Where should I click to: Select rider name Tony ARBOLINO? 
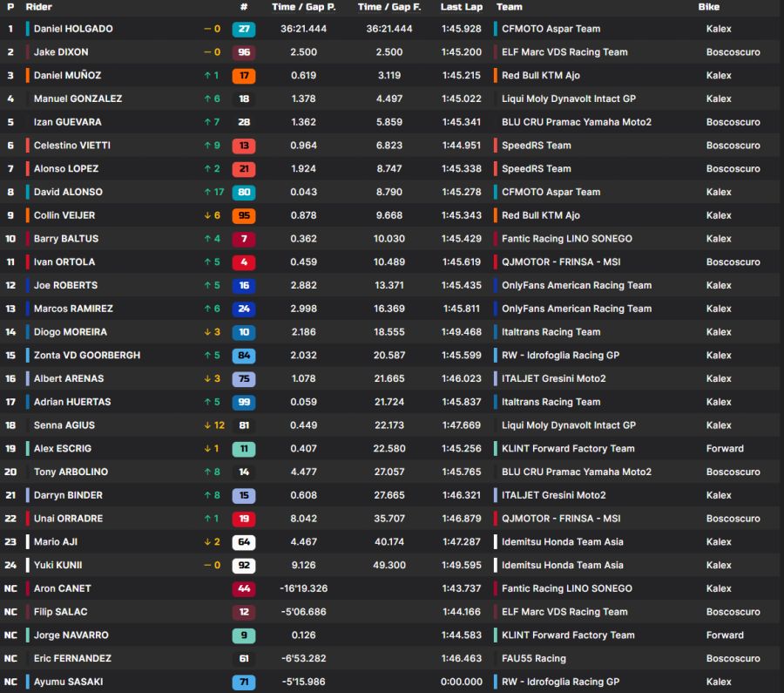click(x=71, y=472)
